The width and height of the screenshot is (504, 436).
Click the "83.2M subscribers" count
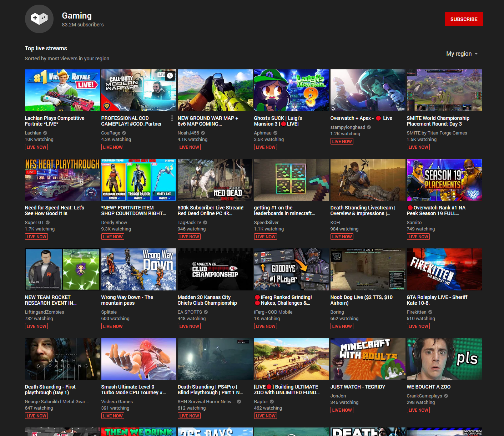[x=83, y=25]
